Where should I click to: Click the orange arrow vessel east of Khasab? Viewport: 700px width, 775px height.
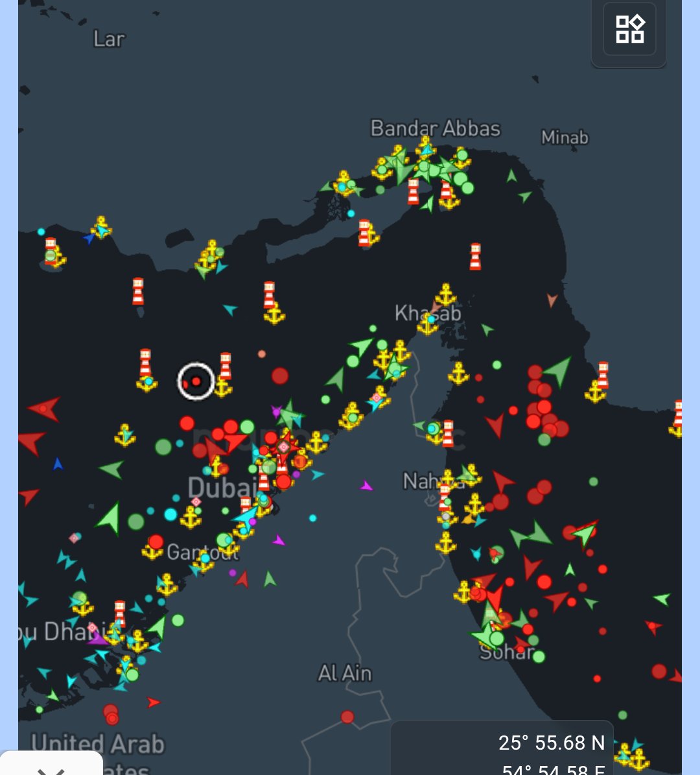click(x=552, y=300)
